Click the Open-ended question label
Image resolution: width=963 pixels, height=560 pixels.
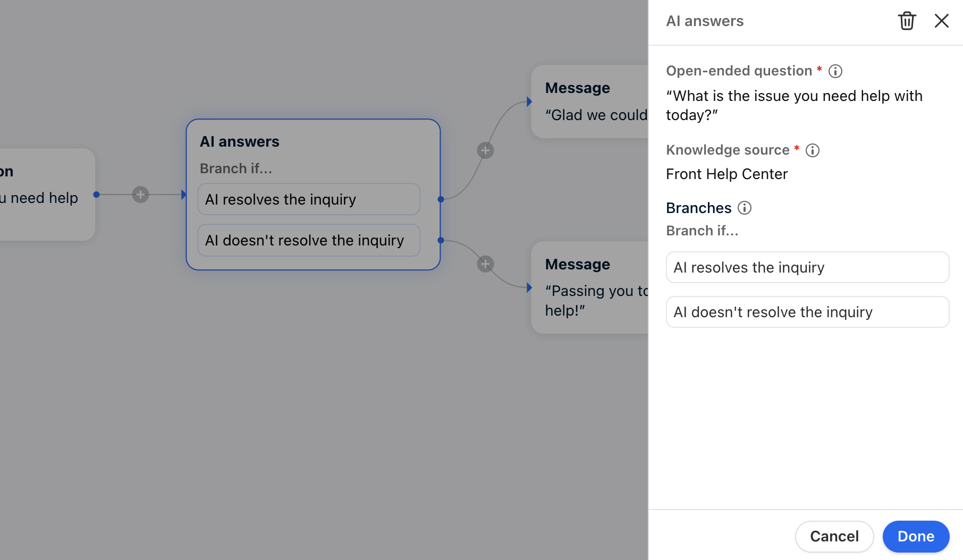click(739, 71)
